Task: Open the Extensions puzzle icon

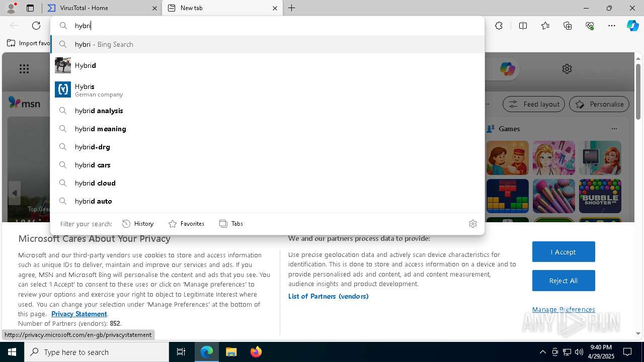Action: coord(499,26)
